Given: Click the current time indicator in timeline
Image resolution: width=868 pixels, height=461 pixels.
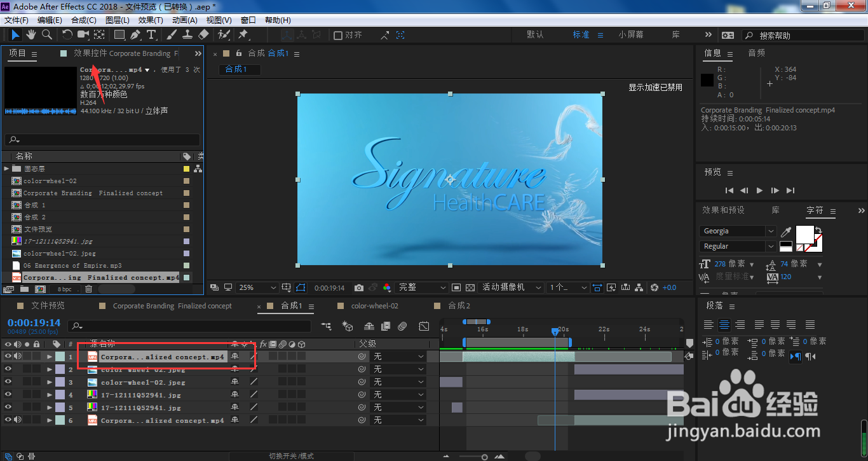Looking at the screenshot, I should 555,332.
